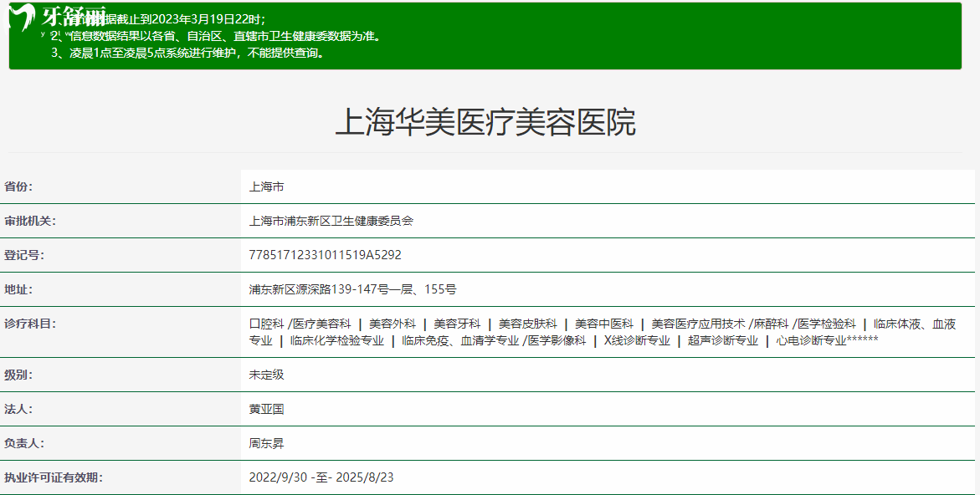980x495 pixels.
Task: Select the 级别 row label
Action: point(18,375)
